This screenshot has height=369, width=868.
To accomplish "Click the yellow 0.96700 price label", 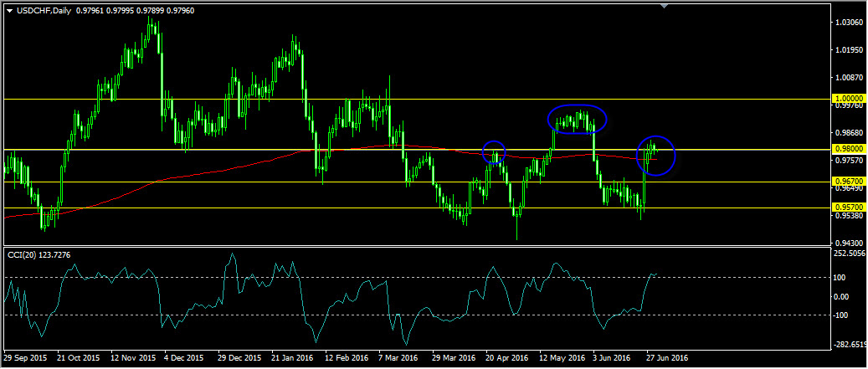I will point(848,181).
